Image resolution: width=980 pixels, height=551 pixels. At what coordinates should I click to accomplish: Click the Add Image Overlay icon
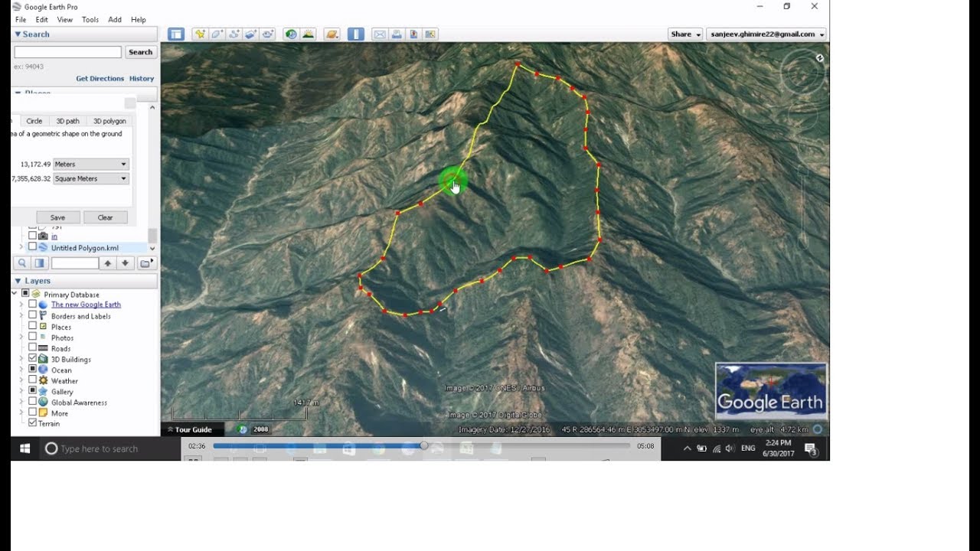[x=250, y=34]
